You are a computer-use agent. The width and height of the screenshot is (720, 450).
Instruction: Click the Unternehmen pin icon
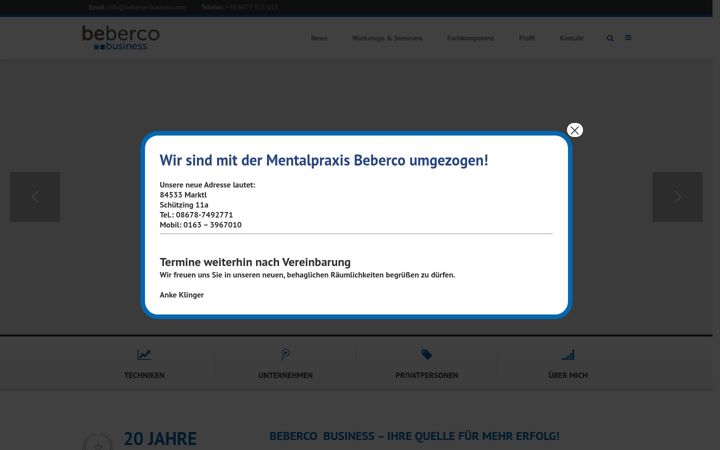pos(285,354)
